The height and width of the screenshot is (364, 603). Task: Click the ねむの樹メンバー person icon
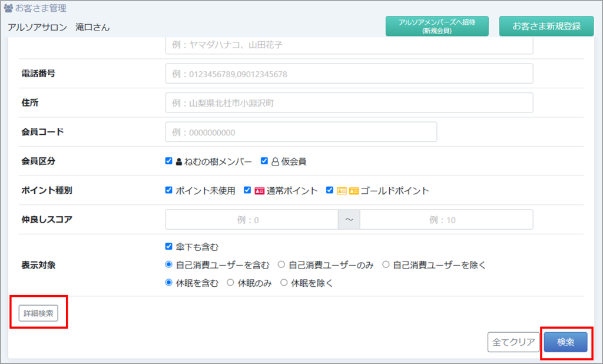pos(178,161)
